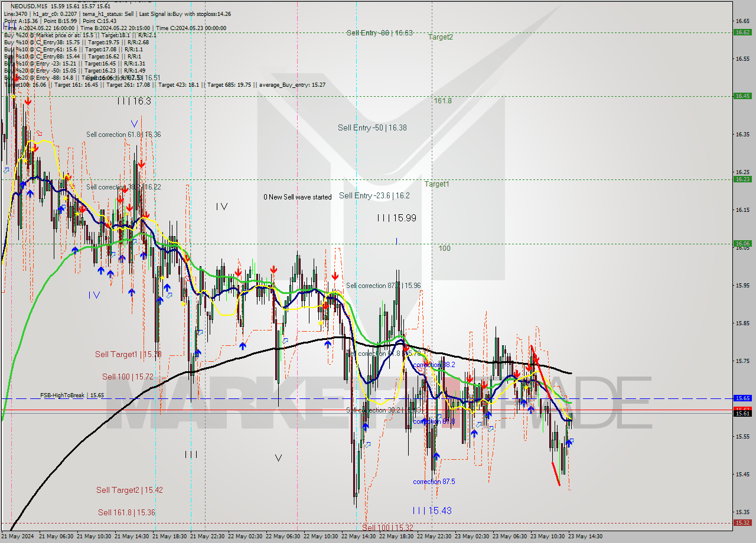This screenshot has width=756, height=543.
Task: Click the 'NEOUSD,M15' symbol title text
Action: (x=30, y=5)
